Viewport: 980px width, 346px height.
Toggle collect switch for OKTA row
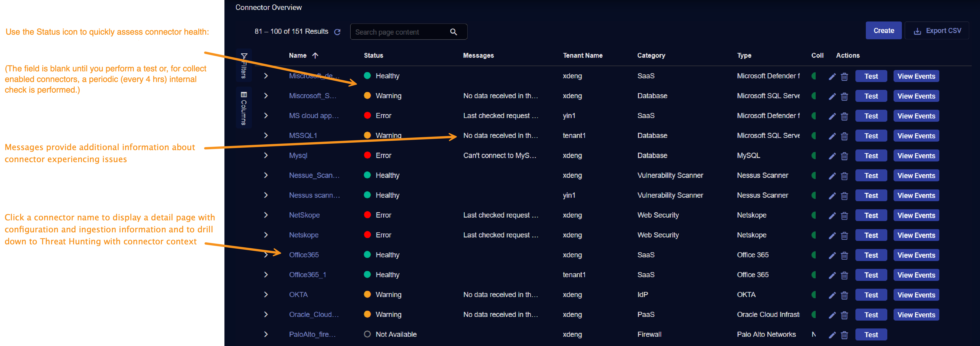[x=814, y=295]
